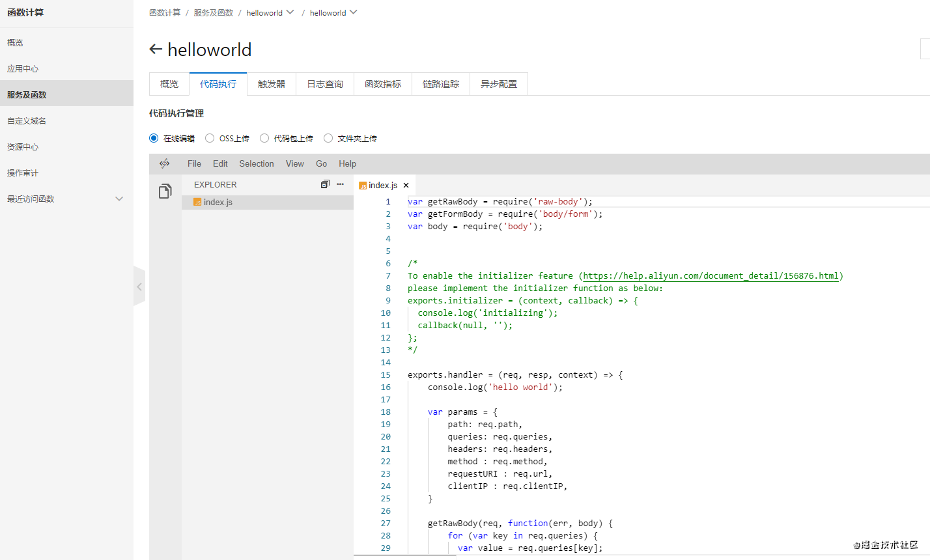Collapse the left sidebar handle

click(x=139, y=286)
